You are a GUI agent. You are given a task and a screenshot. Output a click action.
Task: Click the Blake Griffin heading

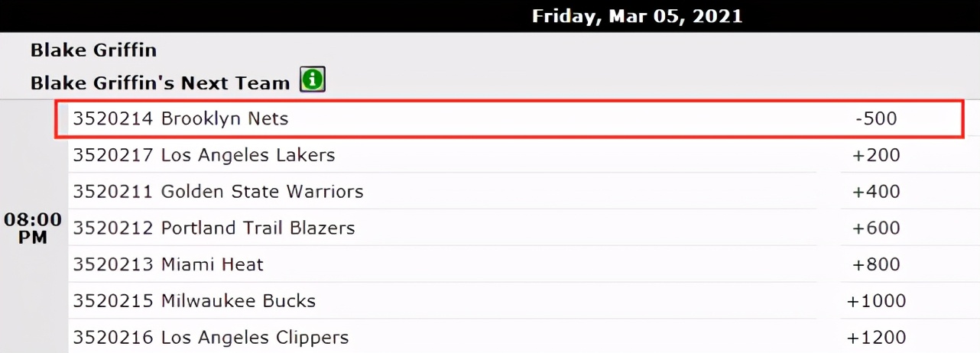tap(93, 50)
